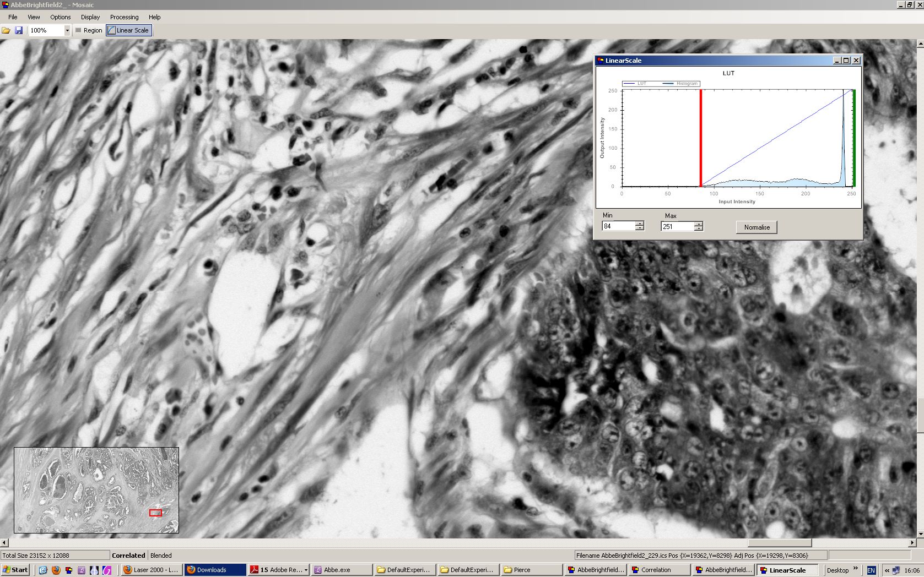Switch to Pierce folder in taskbar
This screenshot has width=924, height=577.
pyautogui.click(x=531, y=570)
